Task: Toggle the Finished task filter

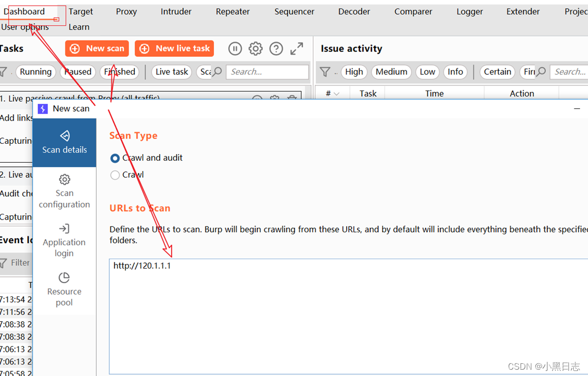Action: pyautogui.click(x=120, y=72)
